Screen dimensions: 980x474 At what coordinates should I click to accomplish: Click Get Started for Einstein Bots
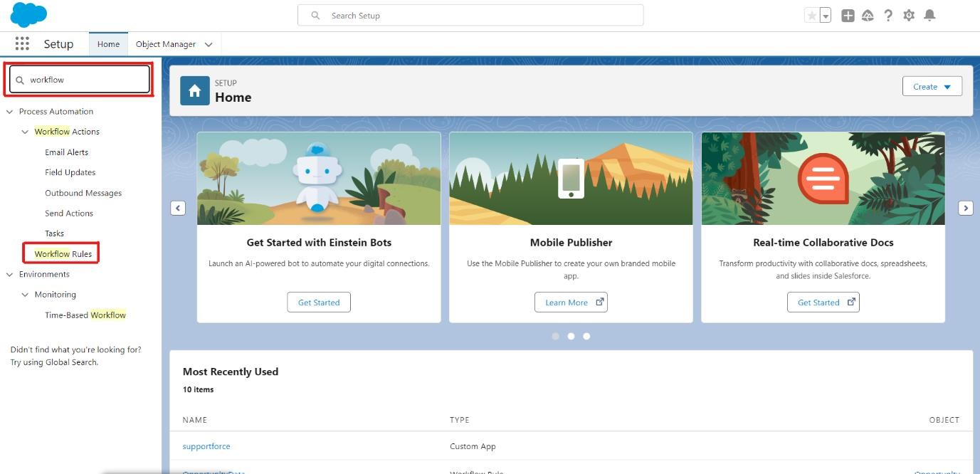[319, 302]
